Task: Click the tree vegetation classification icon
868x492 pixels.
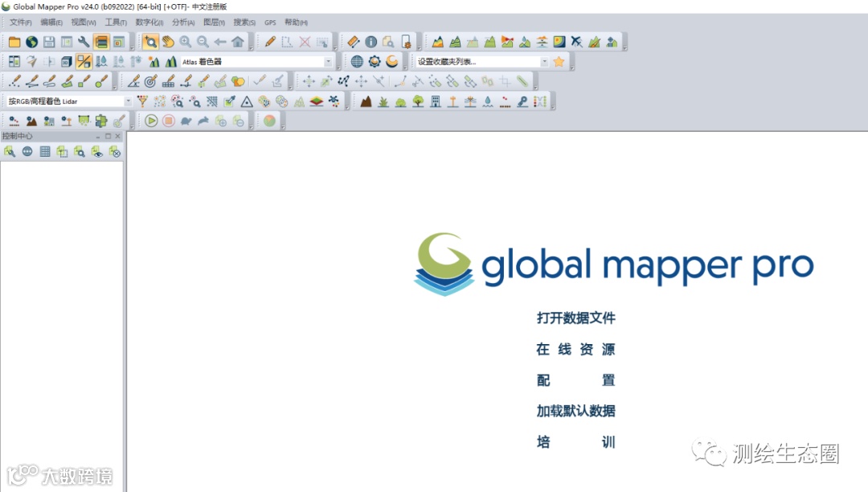Action: pyautogui.click(x=418, y=101)
